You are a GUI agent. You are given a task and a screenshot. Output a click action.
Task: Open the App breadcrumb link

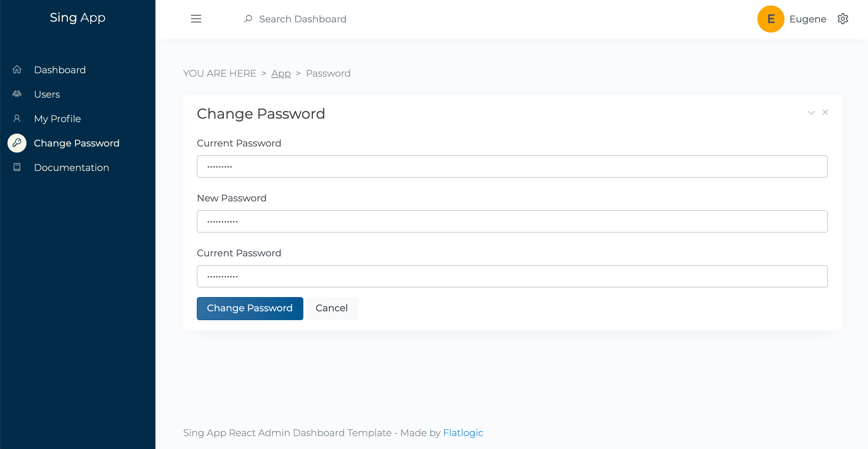(x=281, y=73)
